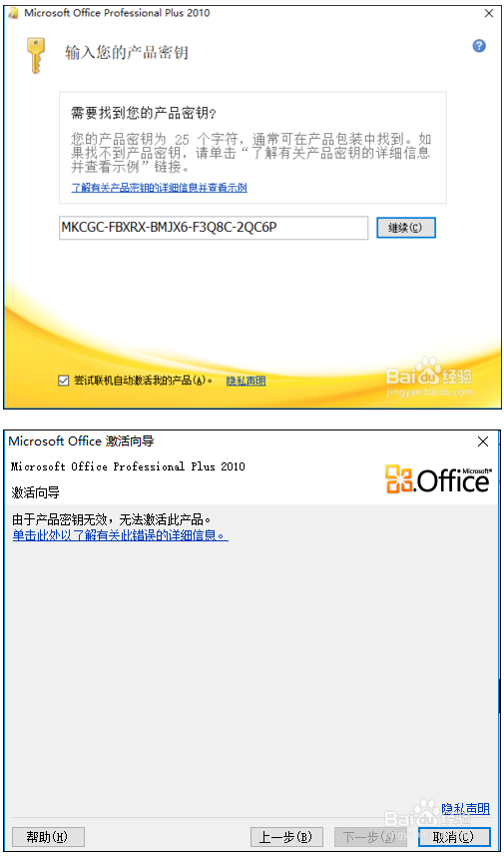Uncheck 尝试联机自动激活我的产品 checkbox
The width and height of the screenshot is (504, 857).
coord(63,381)
